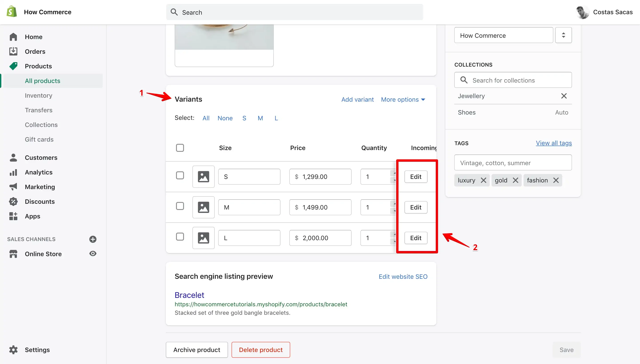Click the Shopify bag logo icon

click(12, 12)
